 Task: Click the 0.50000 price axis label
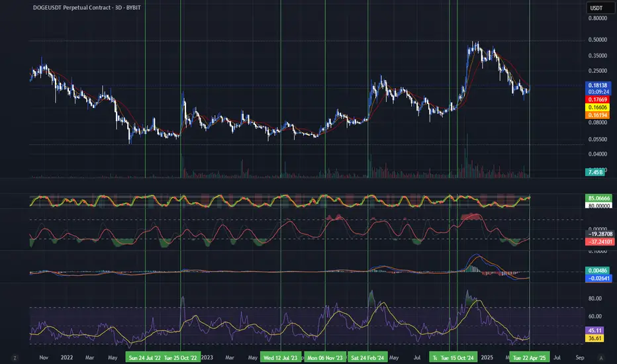click(x=597, y=40)
